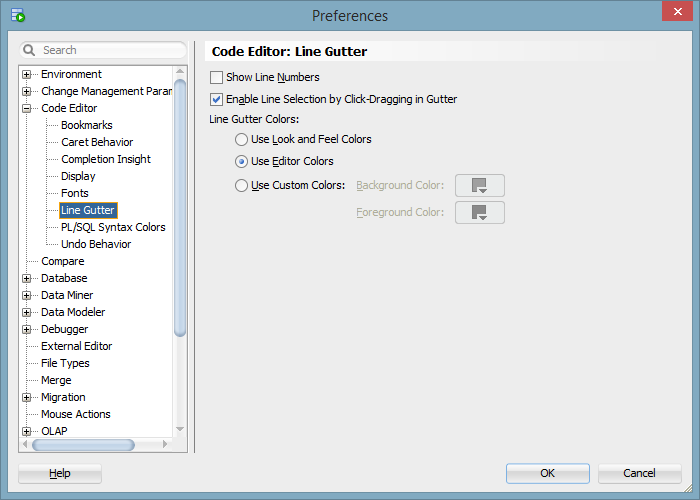The width and height of the screenshot is (700, 500).
Task: Choose Use Custom Colors option
Action: click(242, 186)
